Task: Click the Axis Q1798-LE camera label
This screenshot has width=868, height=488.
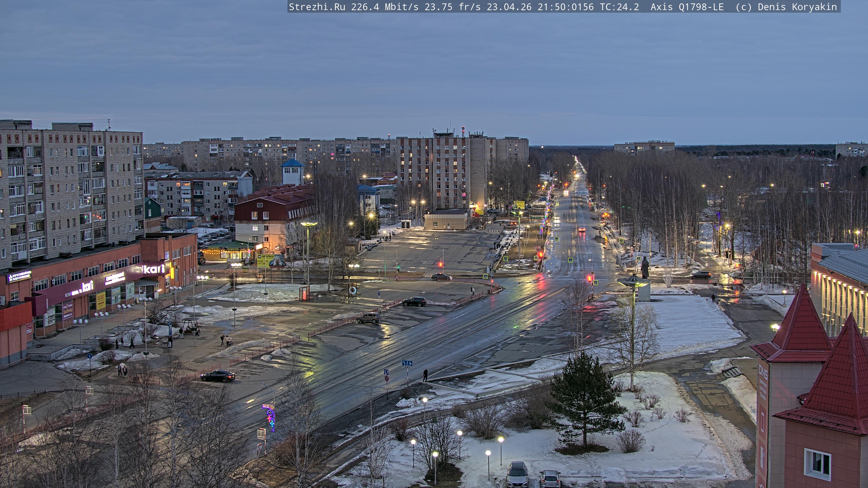Action: [687, 7]
